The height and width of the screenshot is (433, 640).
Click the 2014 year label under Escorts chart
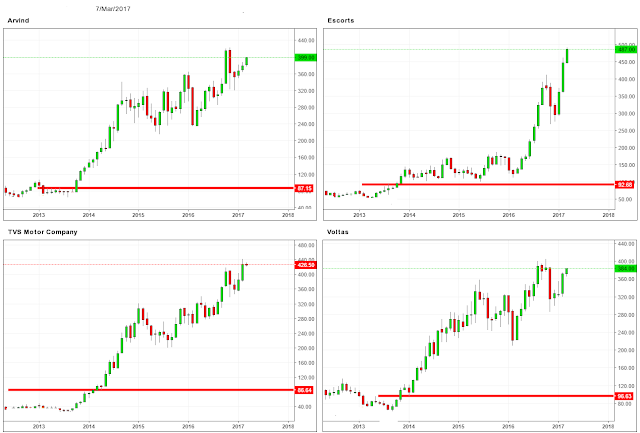409,215
